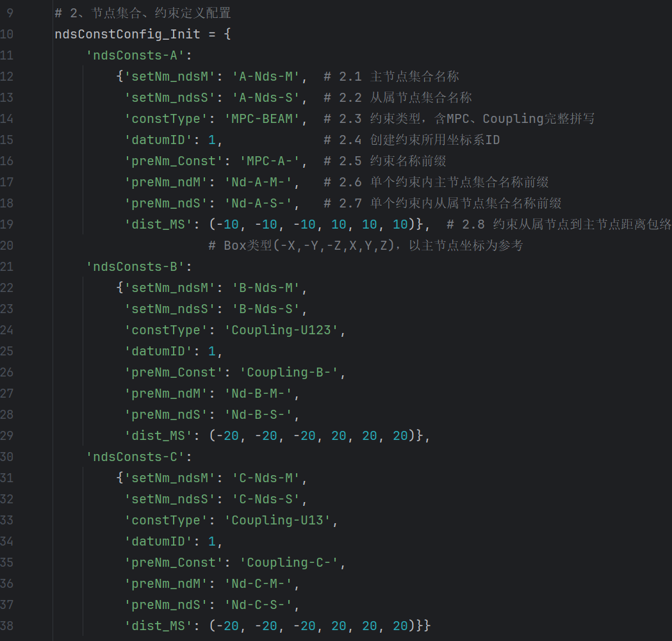Click the 'Coupling-U13' string value
The height and width of the screenshot is (641, 672).
(277, 520)
